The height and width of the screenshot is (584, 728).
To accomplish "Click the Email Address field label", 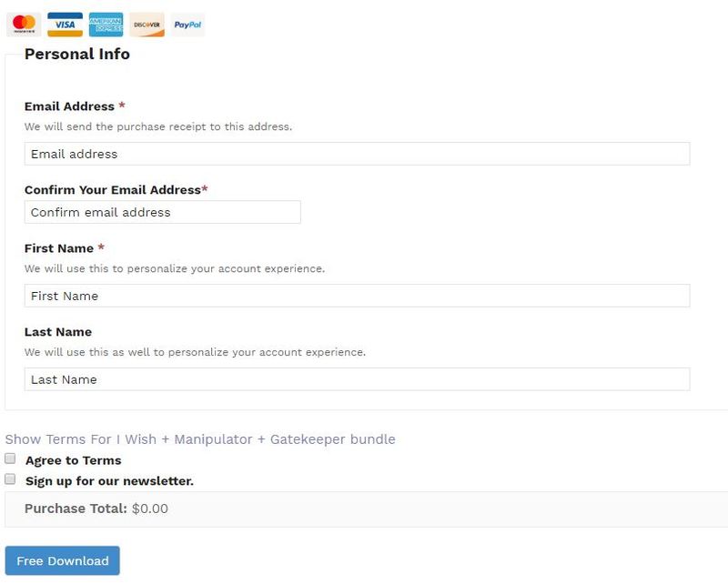I will 69,106.
